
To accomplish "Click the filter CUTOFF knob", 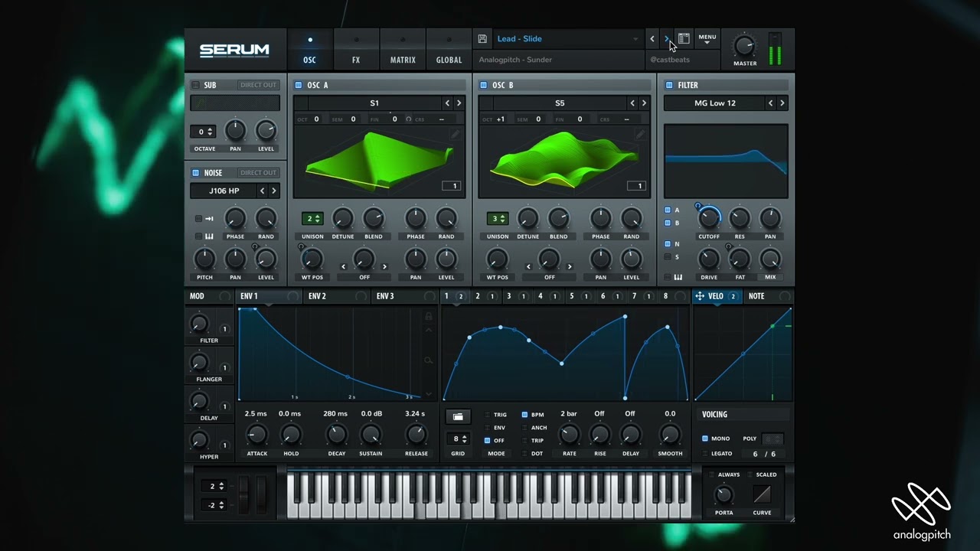I will tap(709, 218).
